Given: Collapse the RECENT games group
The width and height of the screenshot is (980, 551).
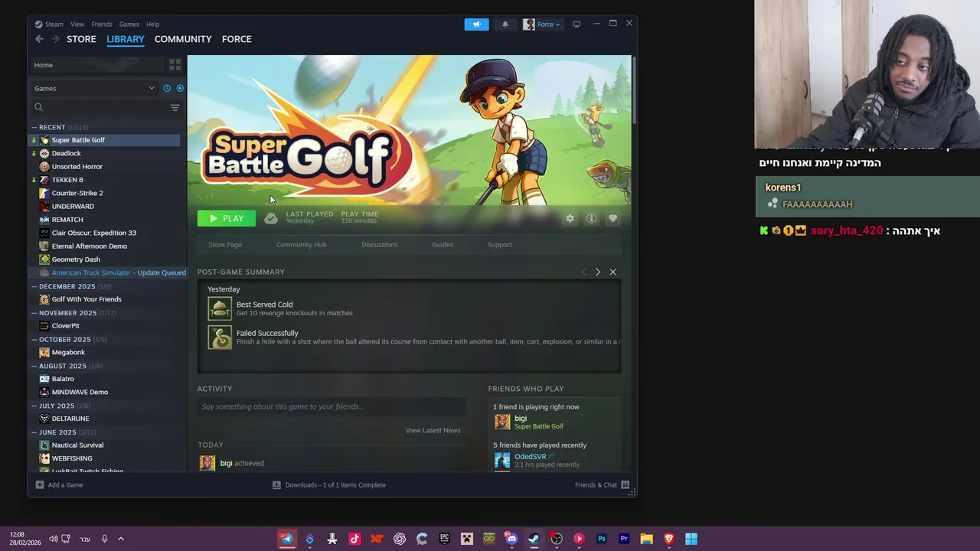Looking at the screenshot, I should (34, 127).
